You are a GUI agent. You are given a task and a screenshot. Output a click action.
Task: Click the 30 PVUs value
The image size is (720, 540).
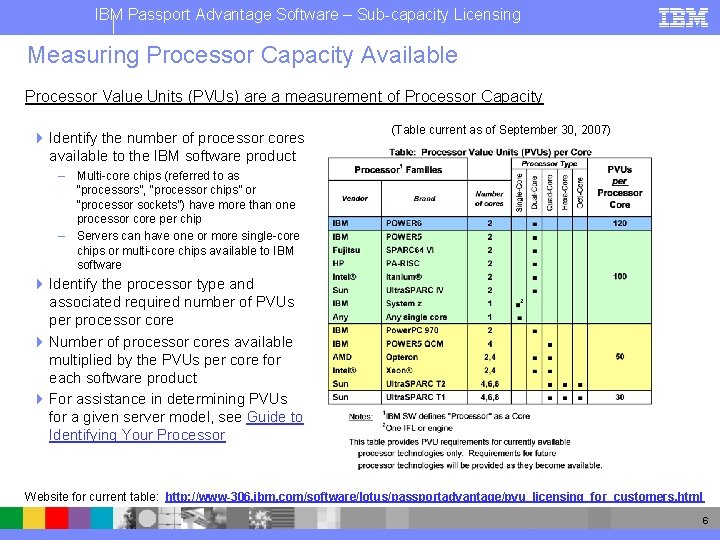coord(619,397)
